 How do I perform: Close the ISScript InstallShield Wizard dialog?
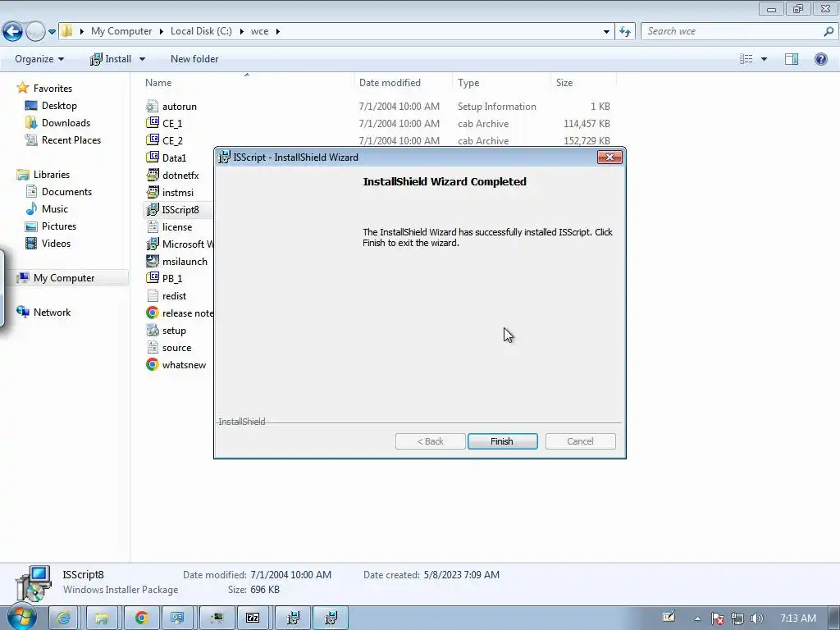[609, 157]
